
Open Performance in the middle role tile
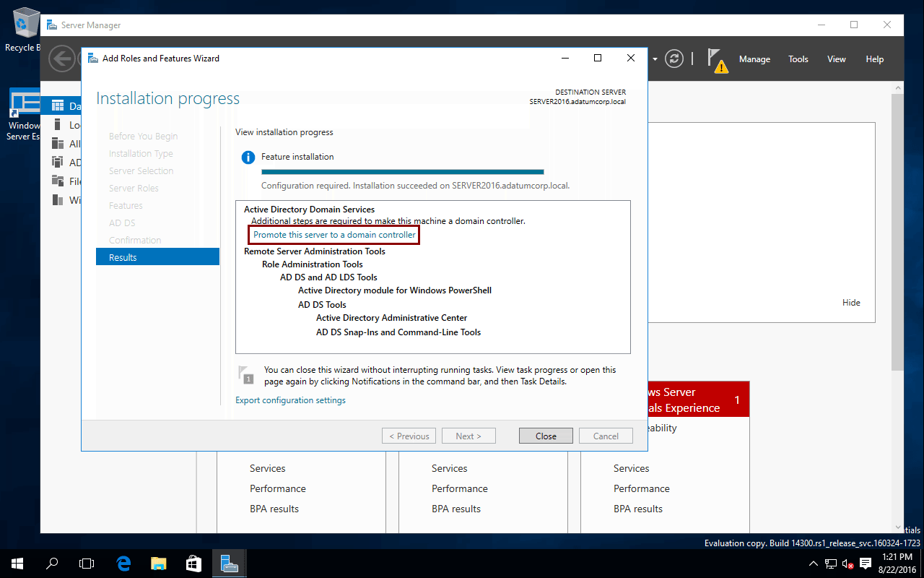point(460,488)
